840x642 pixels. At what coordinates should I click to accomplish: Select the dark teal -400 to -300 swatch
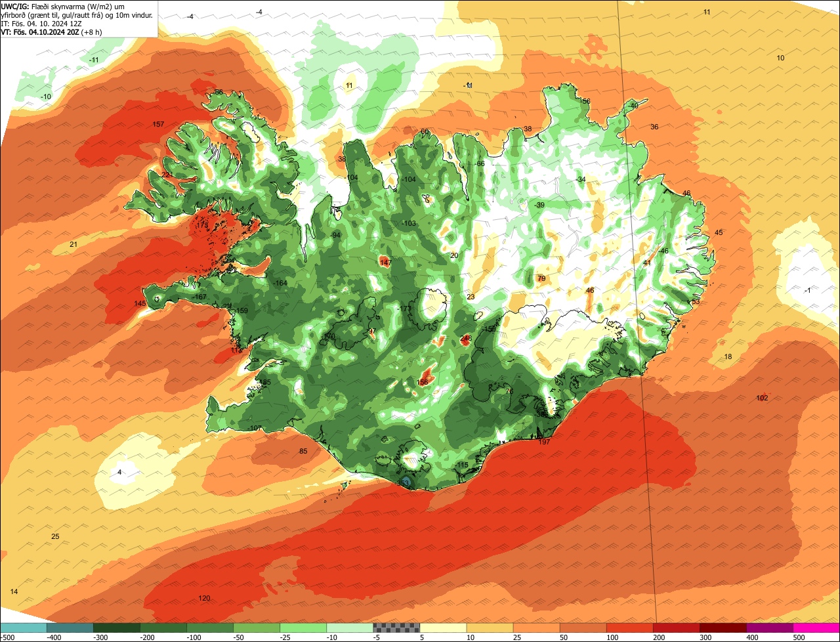pyautogui.click(x=70, y=628)
